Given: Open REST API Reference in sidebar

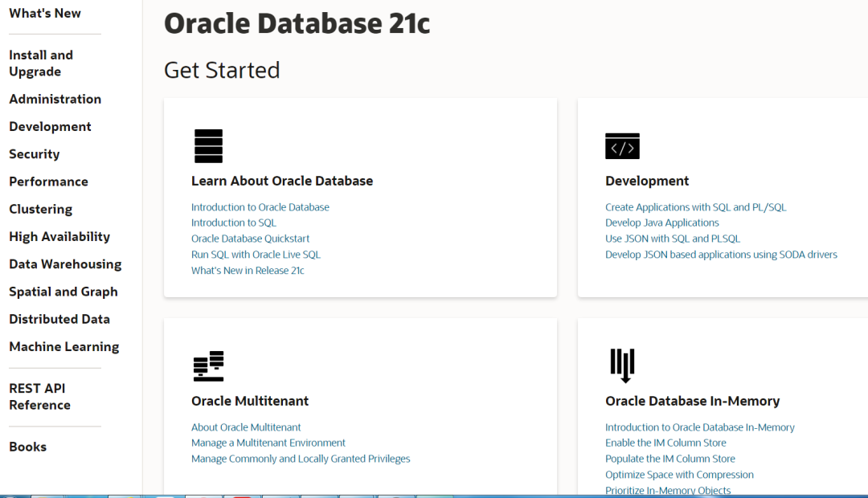Looking at the screenshot, I should pyautogui.click(x=40, y=397).
